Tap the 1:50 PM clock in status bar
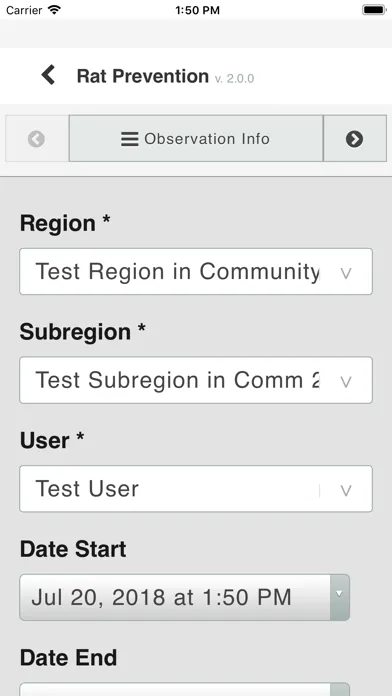392x696 pixels. click(x=197, y=10)
